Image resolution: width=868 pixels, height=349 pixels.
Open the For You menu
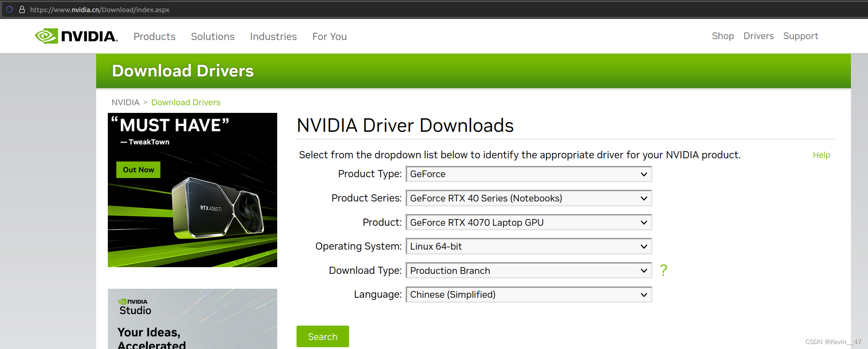pos(329,36)
